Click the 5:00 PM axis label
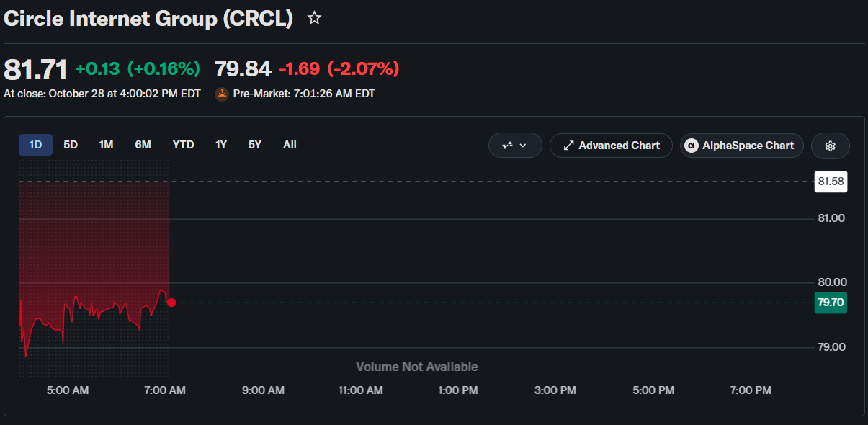Viewport: 868px width, 425px height. pyautogui.click(x=653, y=390)
